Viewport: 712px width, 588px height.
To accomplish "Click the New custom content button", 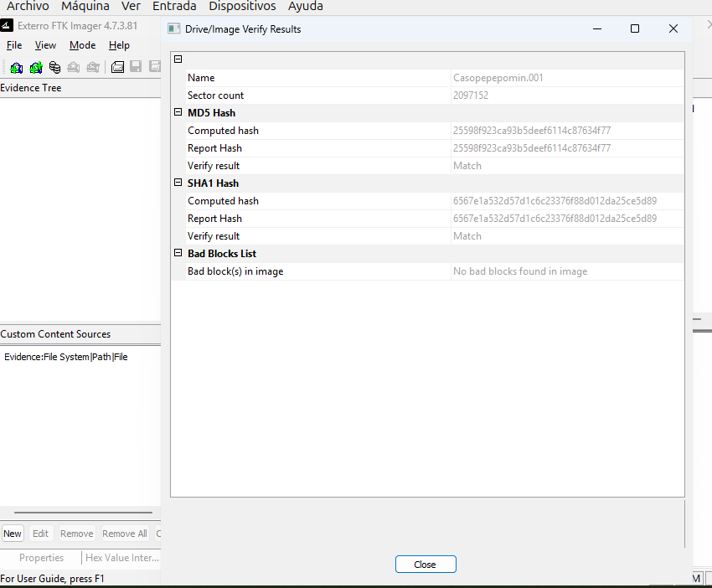I will pyautogui.click(x=13, y=534).
